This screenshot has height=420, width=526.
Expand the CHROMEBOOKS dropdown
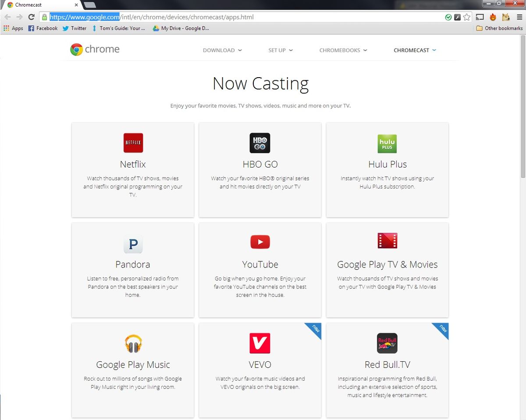coord(343,50)
